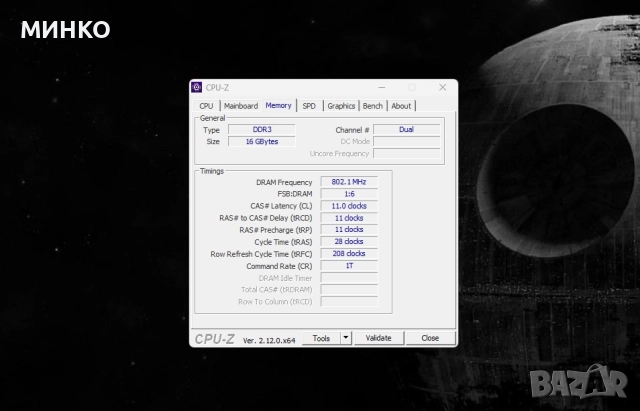Image resolution: width=640 pixels, height=411 pixels.
Task: Expand the Tools dropdown arrow
Action: [346, 338]
